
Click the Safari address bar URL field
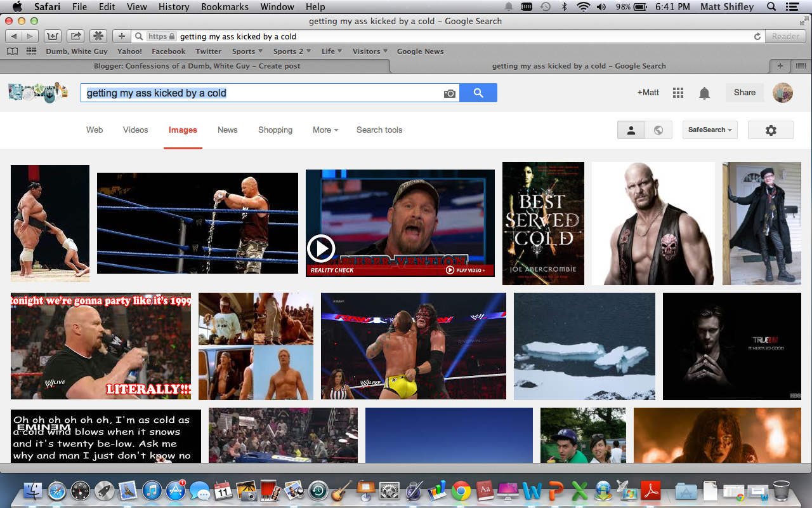[449, 37]
